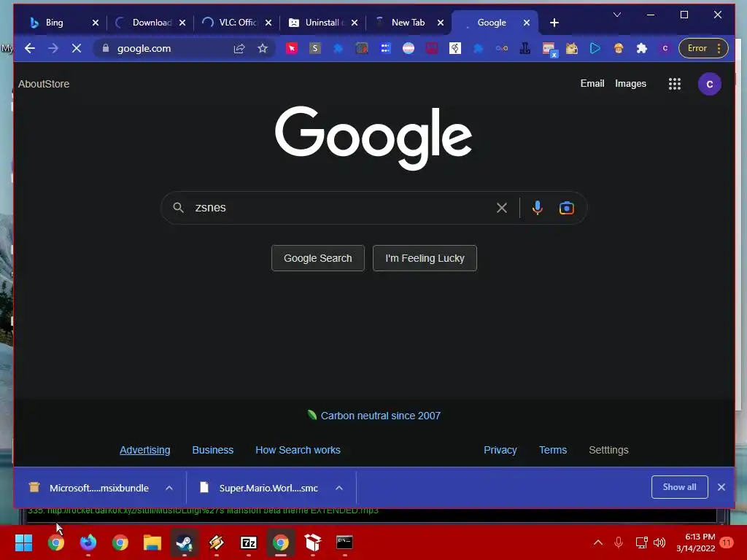The width and height of the screenshot is (747, 560).
Task: Search by image with camera icon
Action: coord(566,208)
